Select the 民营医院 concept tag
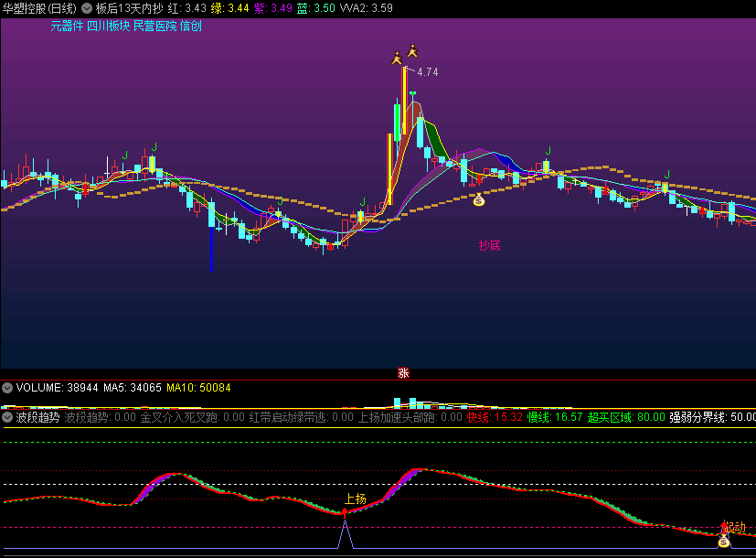This screenshot has height=558, width=756. 154,27
